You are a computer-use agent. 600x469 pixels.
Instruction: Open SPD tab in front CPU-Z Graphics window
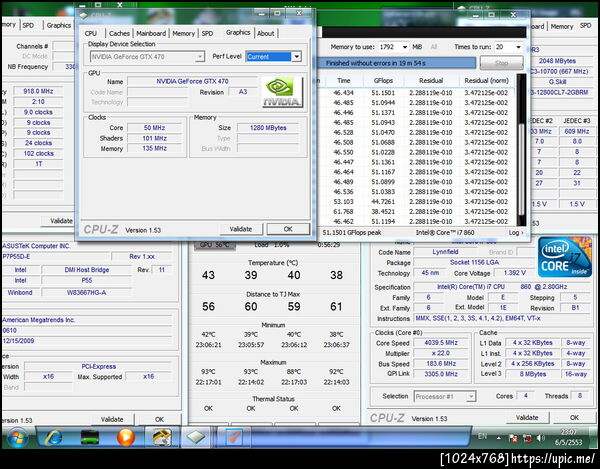pyautogui.click(x=207, y=33)
